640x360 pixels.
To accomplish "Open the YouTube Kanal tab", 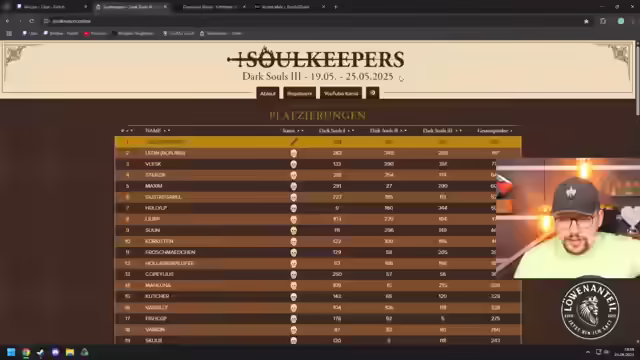I will pos(341,93).
